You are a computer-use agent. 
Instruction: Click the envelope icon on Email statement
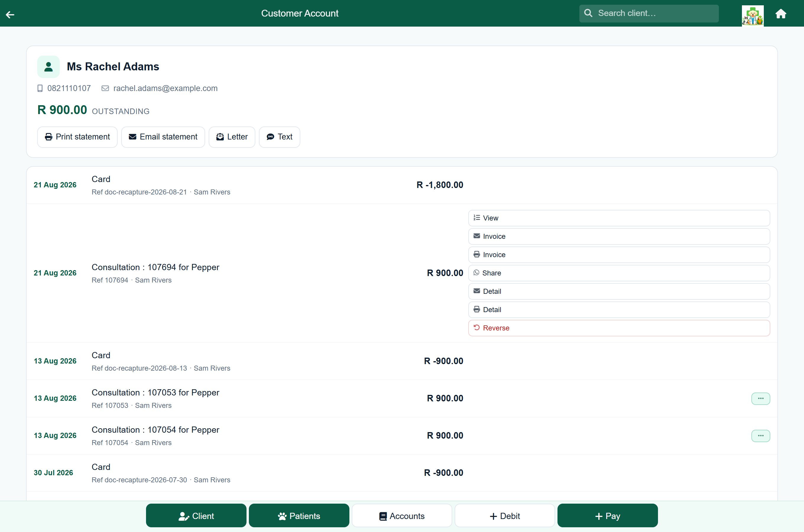point(133,137)
